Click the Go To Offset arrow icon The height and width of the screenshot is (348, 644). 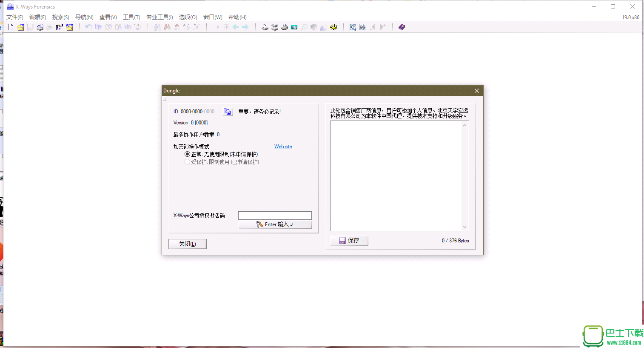coord(216,27)
